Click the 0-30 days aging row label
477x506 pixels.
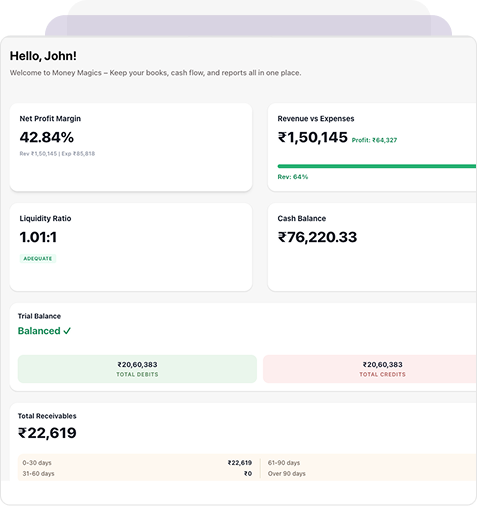click(x=37, y=463)
